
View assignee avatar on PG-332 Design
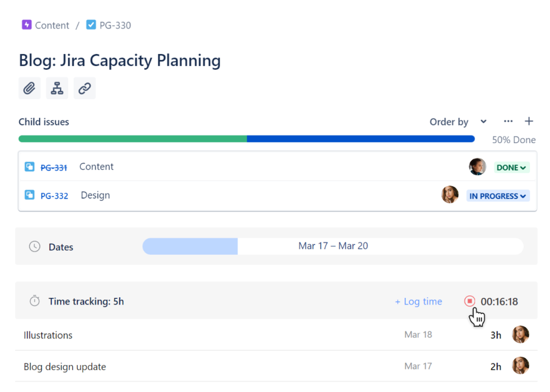(x=450, y=194)
